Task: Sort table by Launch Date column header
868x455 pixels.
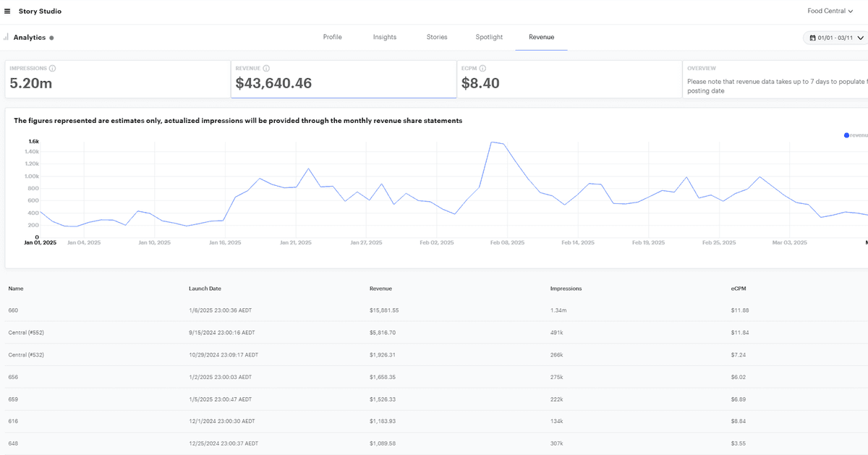Action: point(205,289)
